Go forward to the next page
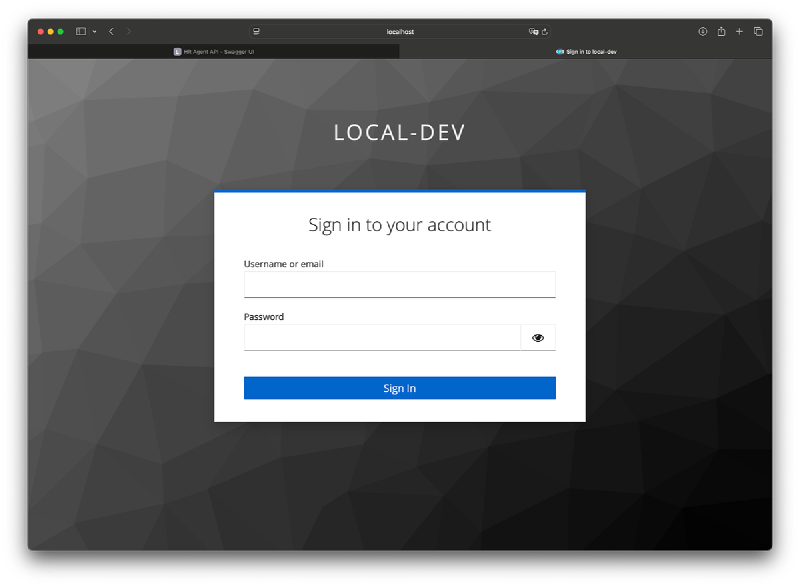The height and width of the screenshot is (587, 800). click(x=129, y=32)
